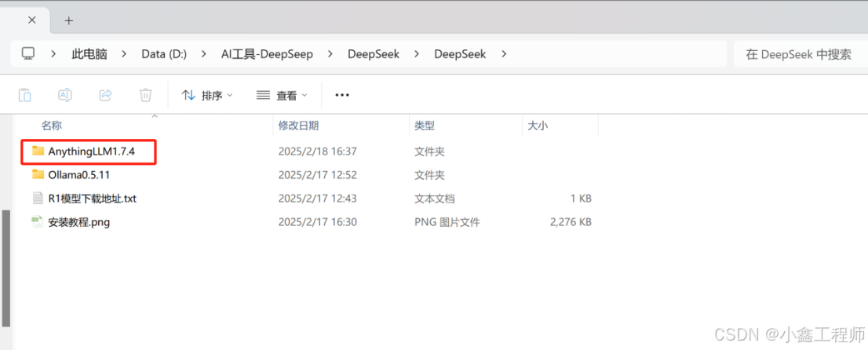The width and height of the screenshot is (868, 350).
Task: Expand chevron after Data (D:) breadcrumb
Action: coord(204,53)
